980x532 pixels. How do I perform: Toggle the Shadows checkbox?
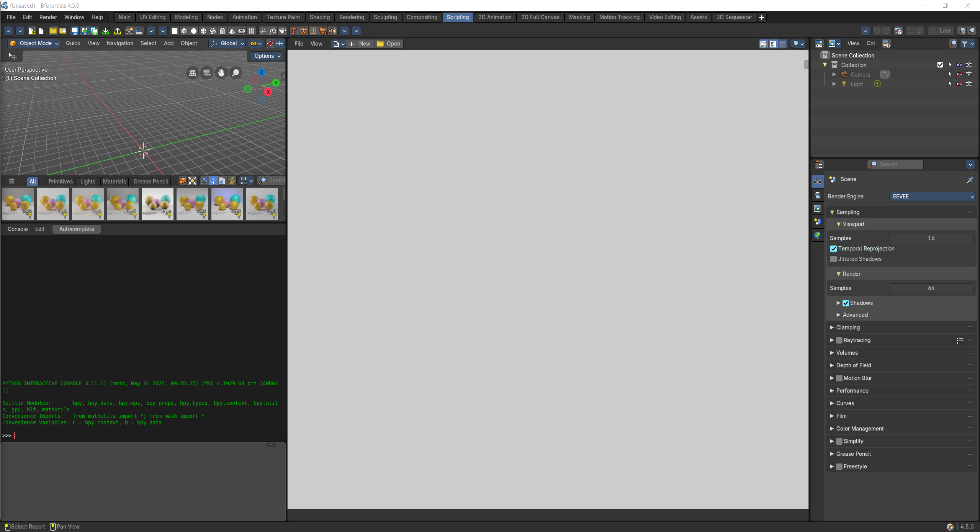tap(846, 303)
